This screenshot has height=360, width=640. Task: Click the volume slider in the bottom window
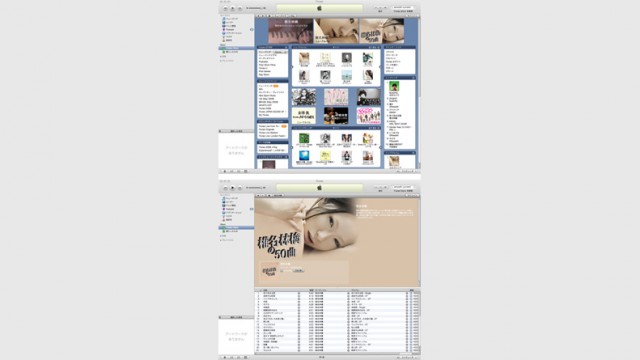(x=255, y=188)
